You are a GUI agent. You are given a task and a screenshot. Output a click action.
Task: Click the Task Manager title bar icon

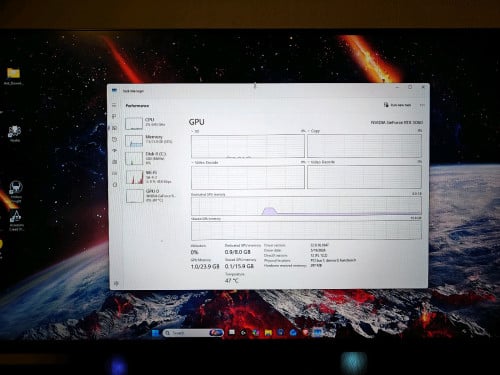[x=115, y=90]
